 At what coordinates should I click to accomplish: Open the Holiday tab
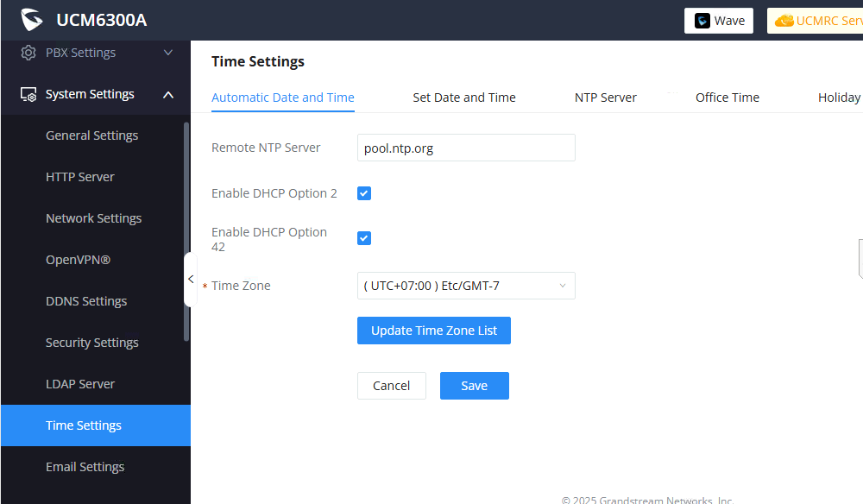tap(838, 98)
